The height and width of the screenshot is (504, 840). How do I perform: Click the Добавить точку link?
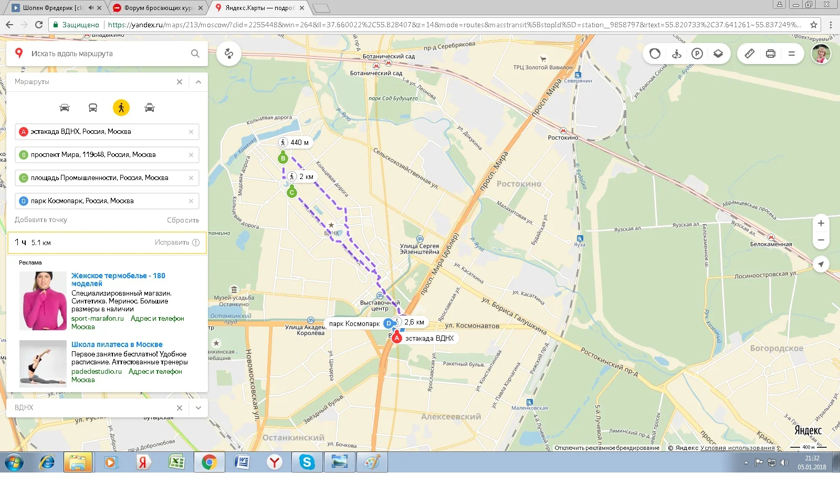[x=41, y=220]
